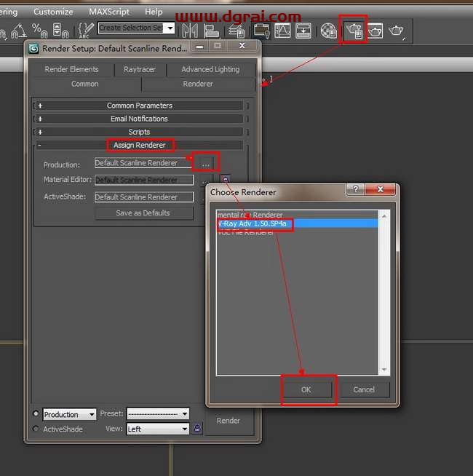The height and width of the screenshot is (476, 473).
Task: Toggle the lock icon beside View dropdown
Action: point(197,429)
